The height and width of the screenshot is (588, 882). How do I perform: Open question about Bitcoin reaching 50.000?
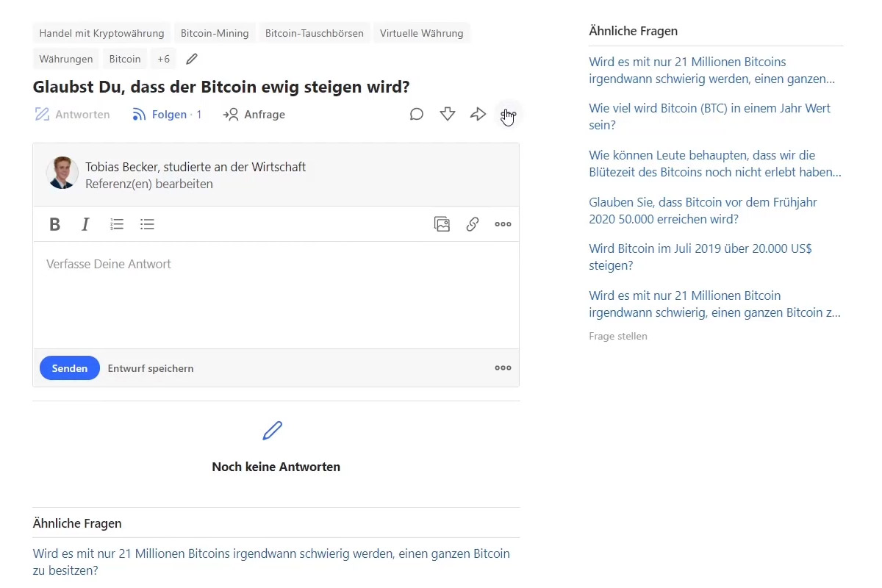pos(703,210)
